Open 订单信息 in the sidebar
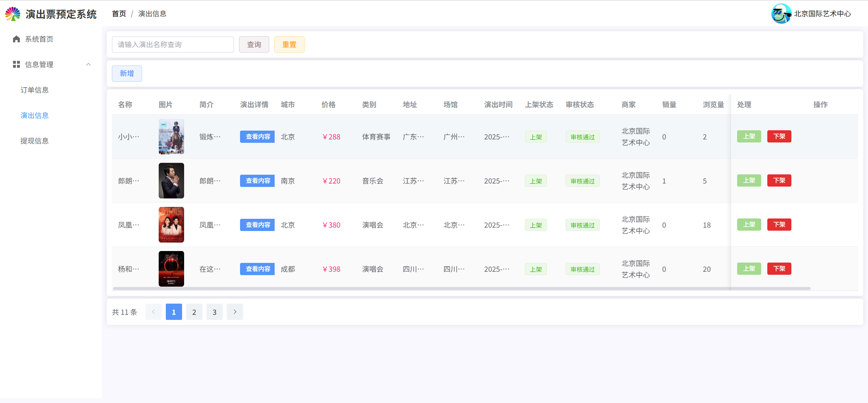 (x=35, y=90)
